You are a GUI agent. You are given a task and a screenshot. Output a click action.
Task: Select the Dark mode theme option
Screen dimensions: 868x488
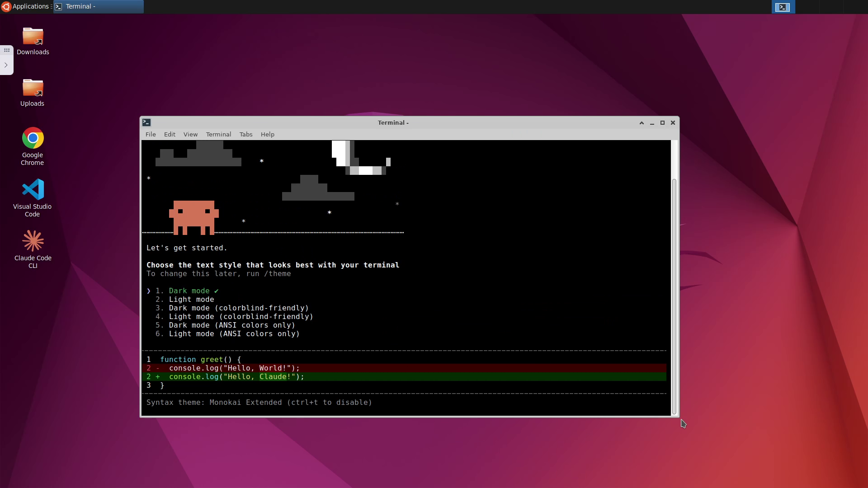[x=189, y=291]
